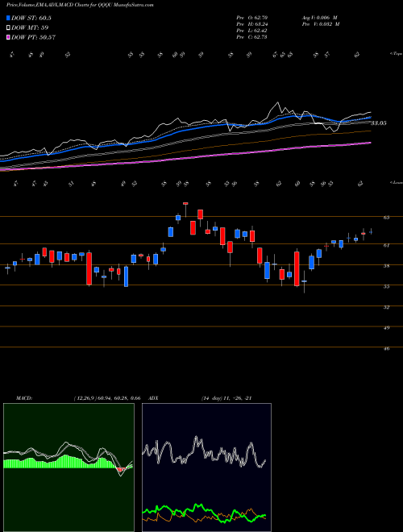Viewport: 403px width, 532px height.
Task: Click the 'Avg V: 0.006 M' value
Action: click(x=319, y=18)
